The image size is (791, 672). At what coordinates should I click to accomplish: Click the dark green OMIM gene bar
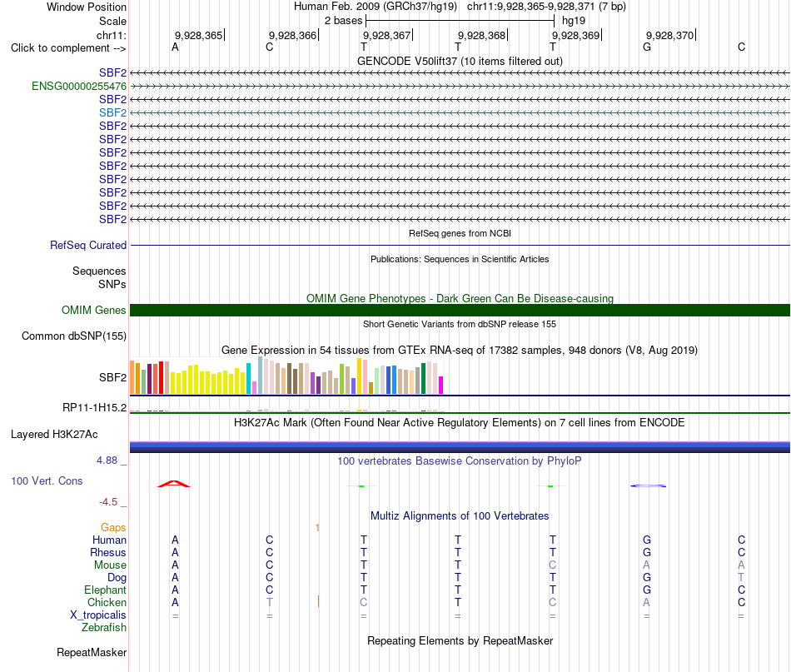pyautogui.click(x=460, y=311)
